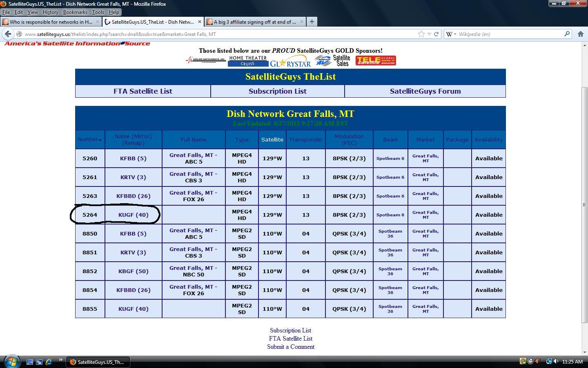Open the FTA Satellite List button
This screenshot has height=368, width=588.
point(143,91)
